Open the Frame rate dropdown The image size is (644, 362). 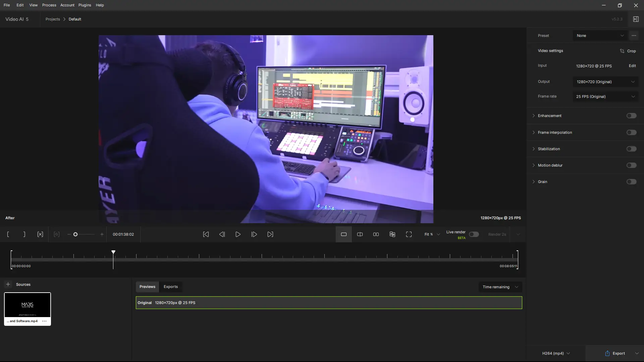(x=605, y=97)
